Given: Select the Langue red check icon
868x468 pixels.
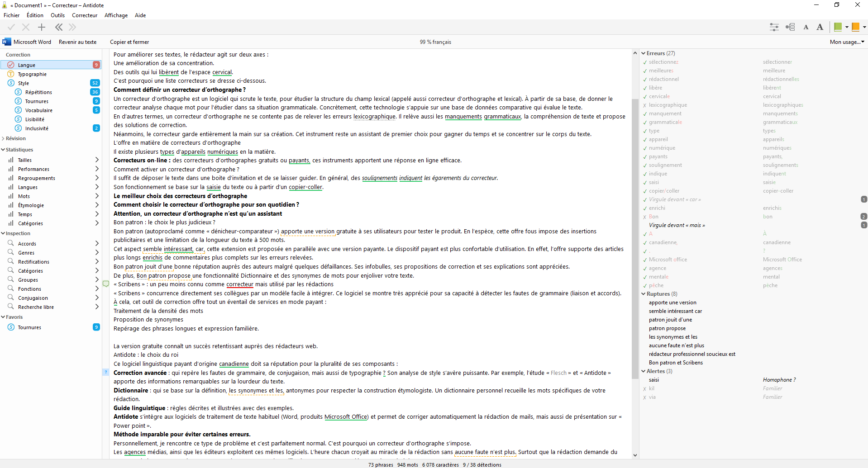Looking at the screenshot, I should [11, 65].
